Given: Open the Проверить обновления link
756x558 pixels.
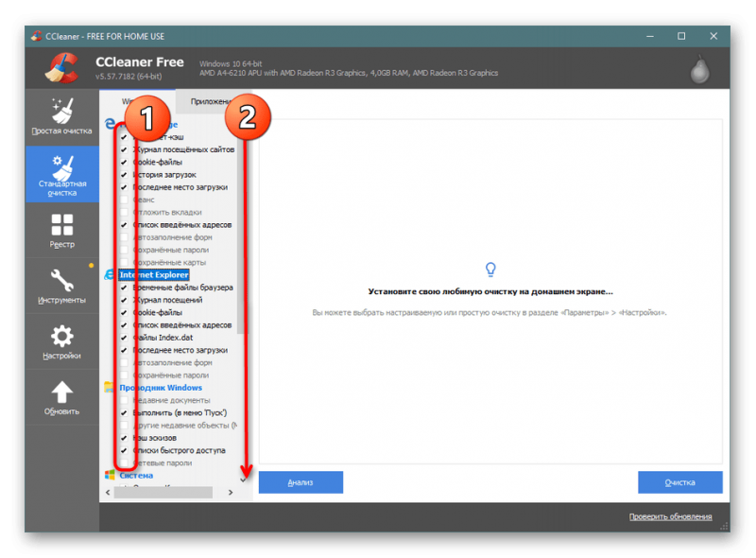Looking at the screenshot, I should click(x=670, y=516).
